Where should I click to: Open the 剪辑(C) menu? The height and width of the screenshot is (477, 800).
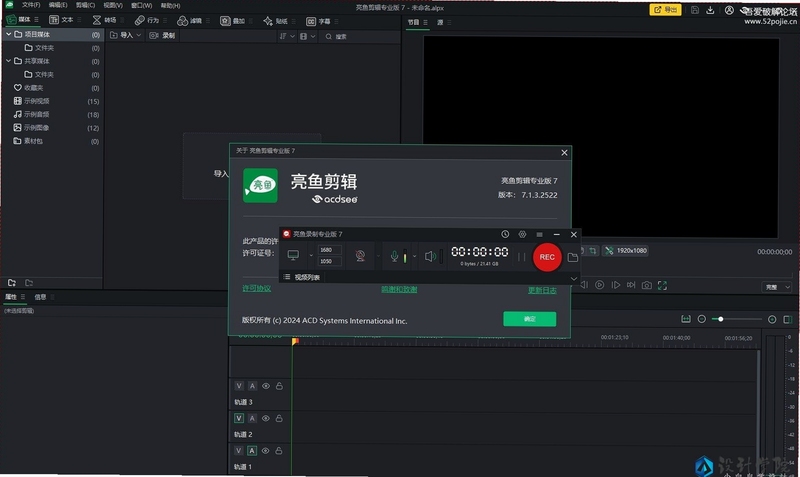point(85,5)
